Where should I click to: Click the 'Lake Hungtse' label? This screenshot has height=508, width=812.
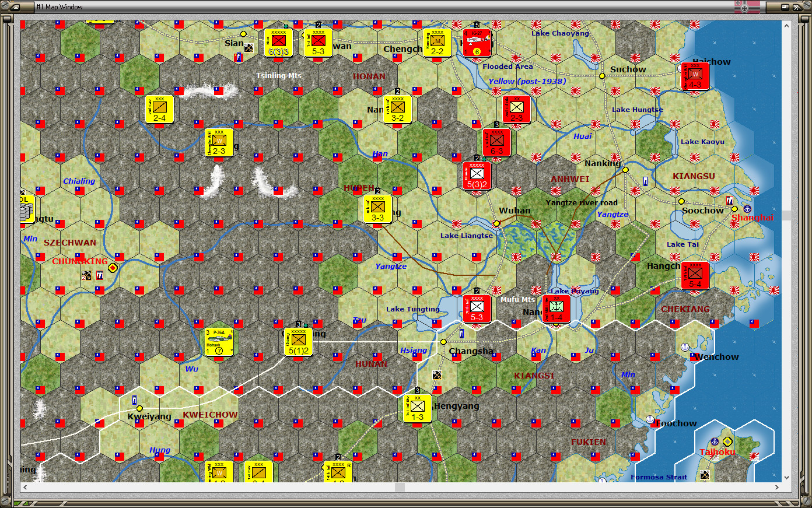pos(638,110)
